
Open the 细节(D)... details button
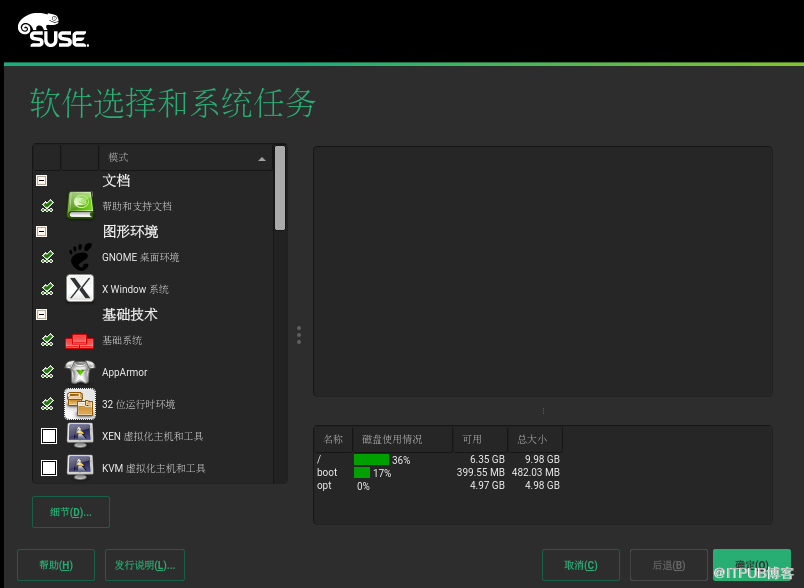coord(70,512)
